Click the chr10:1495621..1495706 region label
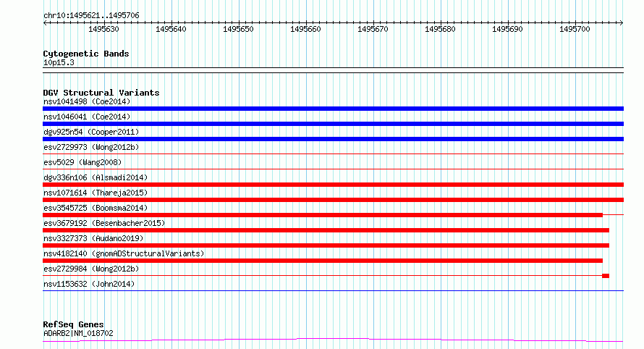 [x=91, y=15]
